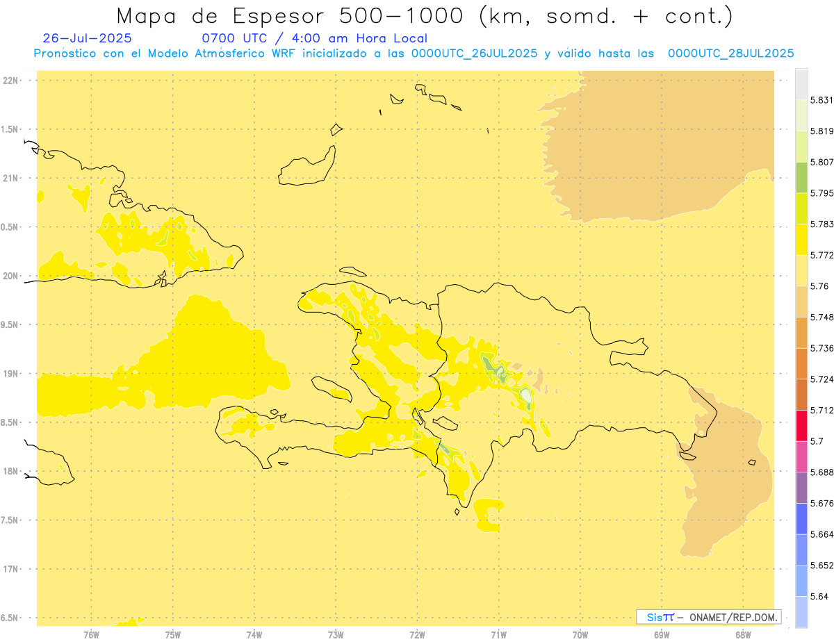Click the colorbar value 5.772
834x644 pixels.
click(821, 255)
